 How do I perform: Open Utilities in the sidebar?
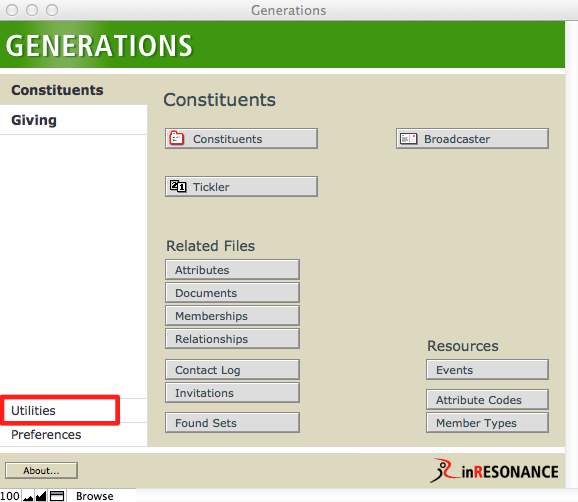pos(60,410)
